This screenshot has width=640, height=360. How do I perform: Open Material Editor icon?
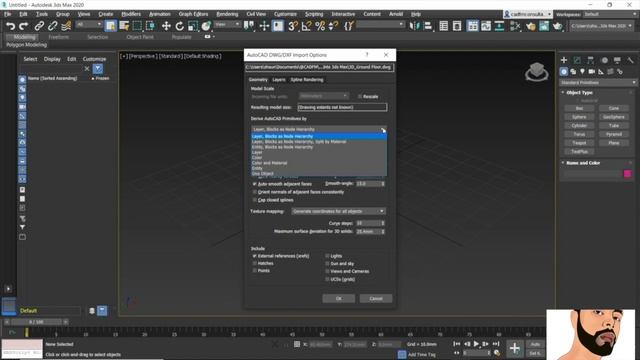coord(515,26)
